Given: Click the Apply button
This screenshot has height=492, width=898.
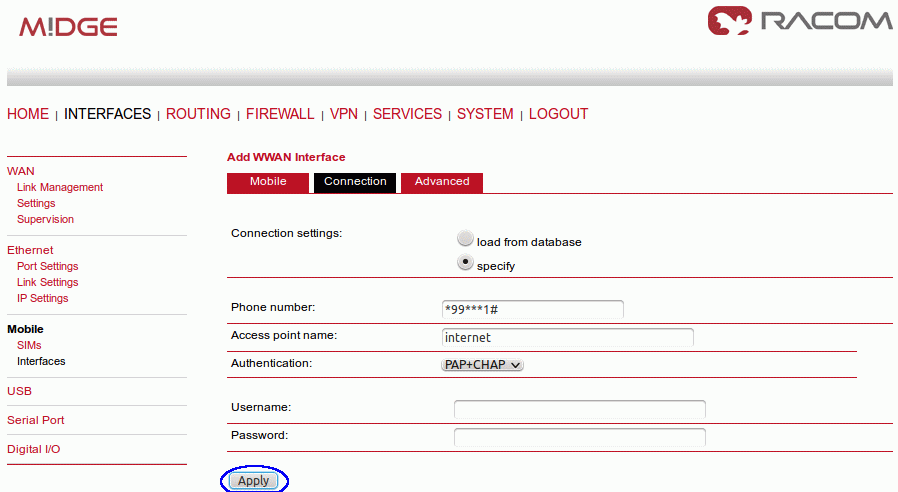Looking at the screenshot, I should click(254, 481).
